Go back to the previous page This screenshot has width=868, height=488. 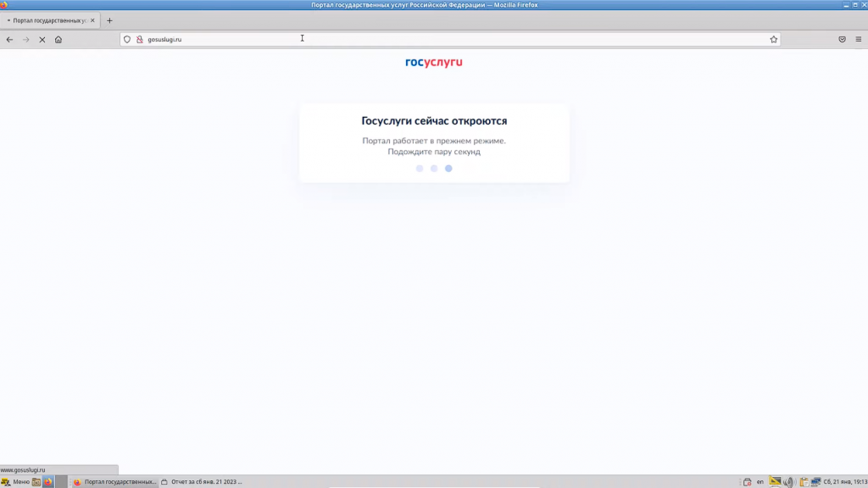pos(9,39)
